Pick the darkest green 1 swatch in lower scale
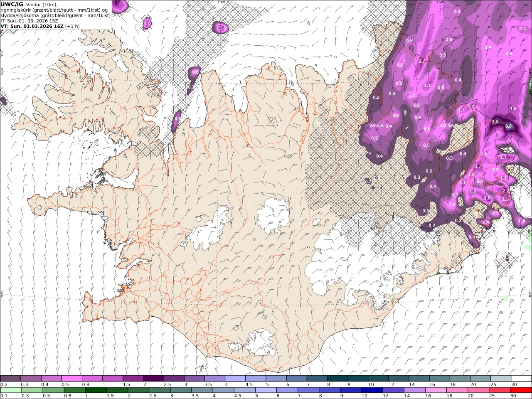The width and height of the screenshot is (532, 399). [96, 390]
